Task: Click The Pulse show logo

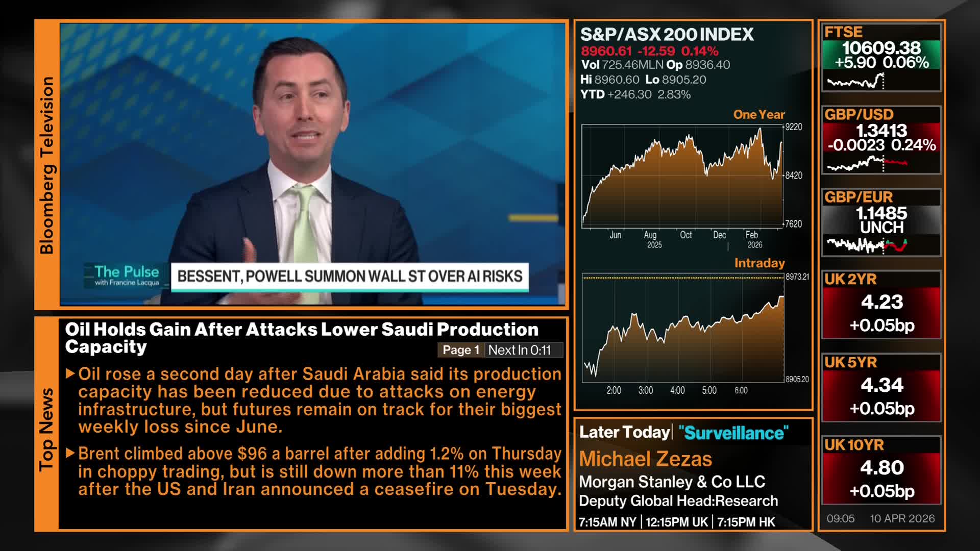Action: click(127, 275)
